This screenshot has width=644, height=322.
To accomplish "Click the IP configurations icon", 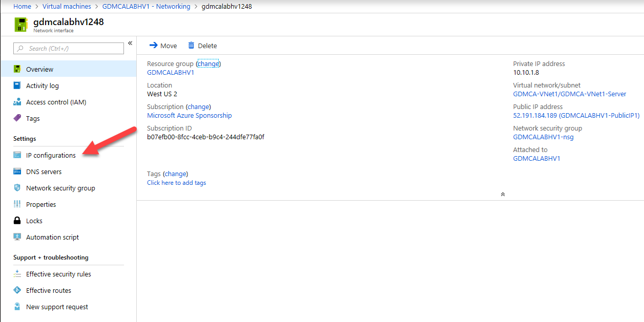I will [17, 155].
